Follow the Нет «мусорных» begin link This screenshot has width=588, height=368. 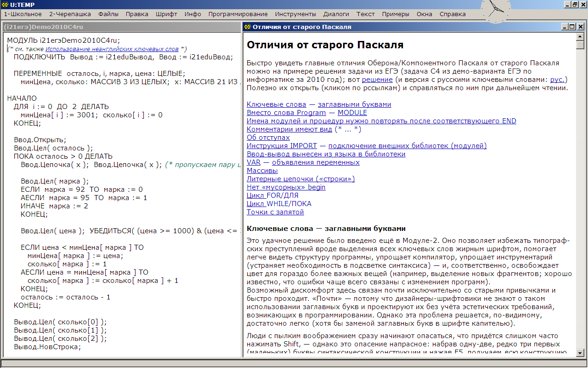[x=286, y=187]
